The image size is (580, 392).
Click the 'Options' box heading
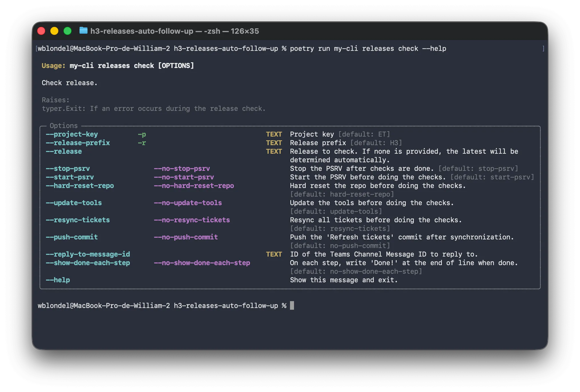point(63,126)
